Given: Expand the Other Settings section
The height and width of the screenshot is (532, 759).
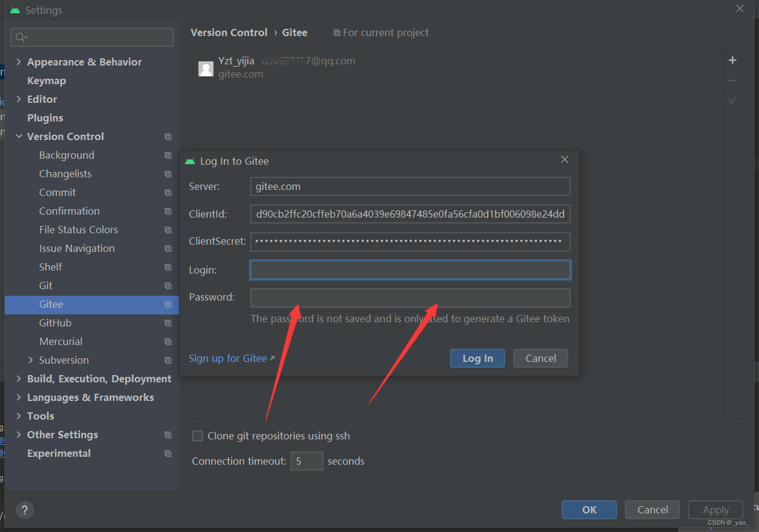Looking at the screenshot, I should [19, 435].
